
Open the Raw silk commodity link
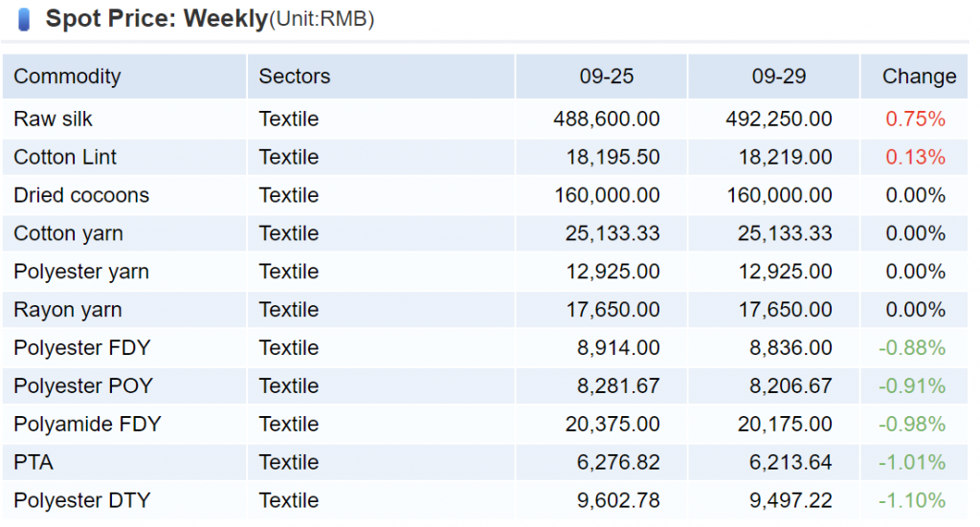[53, 120]
